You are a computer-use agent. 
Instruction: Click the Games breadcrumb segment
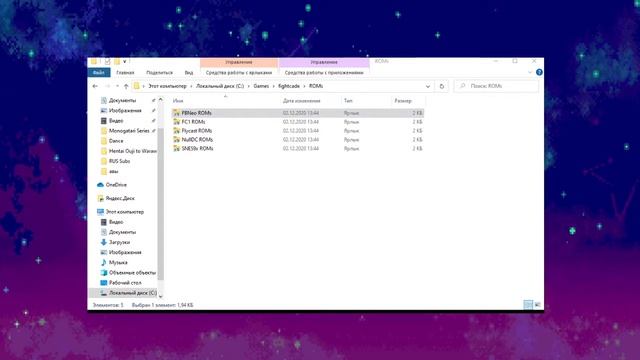click(261, 86)
